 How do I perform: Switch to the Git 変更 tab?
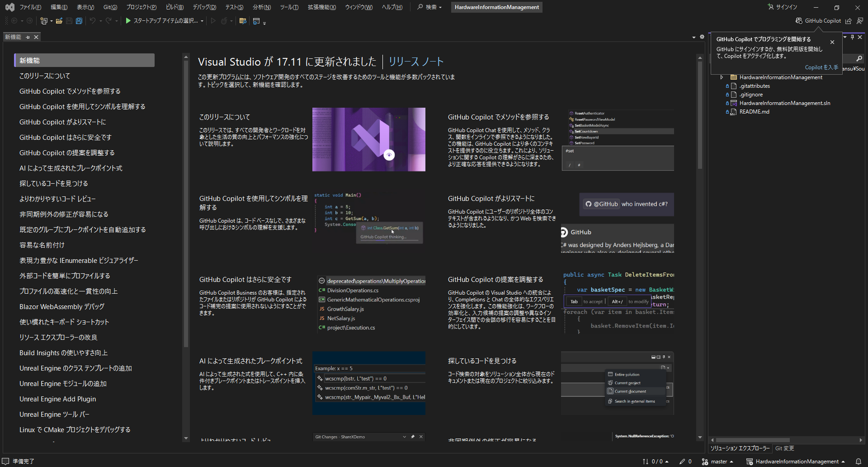(784, 448)
